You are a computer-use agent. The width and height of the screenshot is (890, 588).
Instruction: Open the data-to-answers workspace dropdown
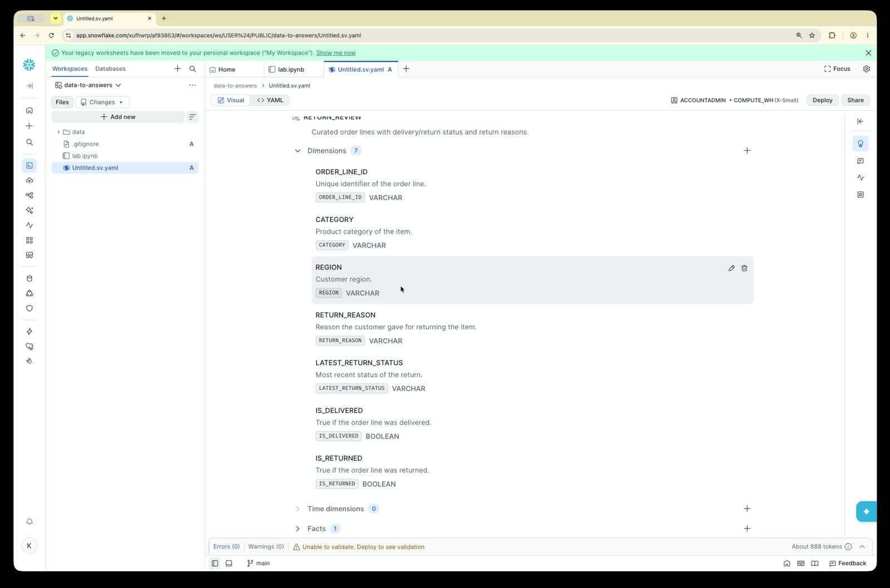pyautogui.click(x=88, y=85)
